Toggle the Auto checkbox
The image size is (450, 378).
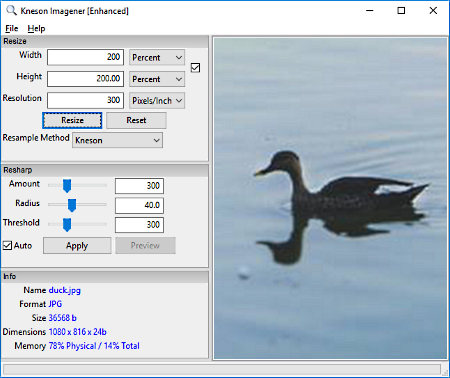click(7, 246)
